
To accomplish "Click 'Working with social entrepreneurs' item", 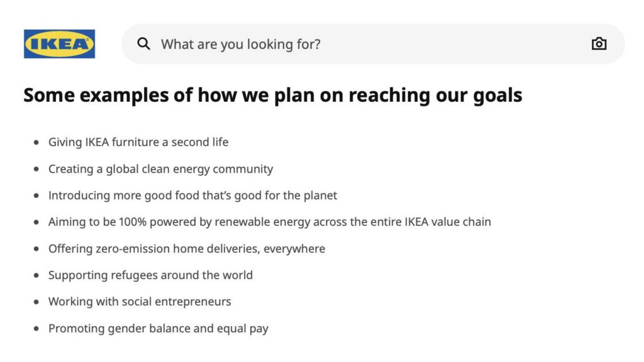I will [x=140, y=302].
